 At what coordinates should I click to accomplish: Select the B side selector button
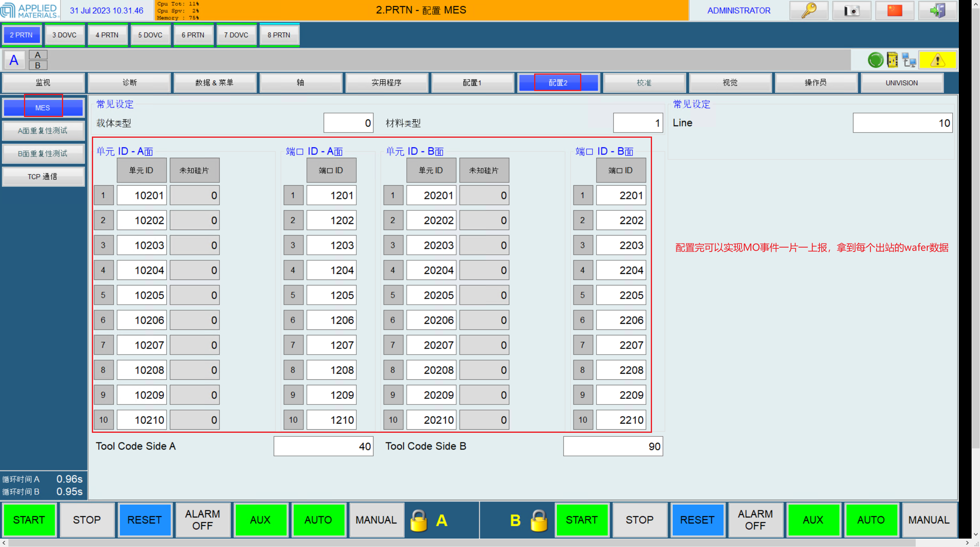click(38, 65)
